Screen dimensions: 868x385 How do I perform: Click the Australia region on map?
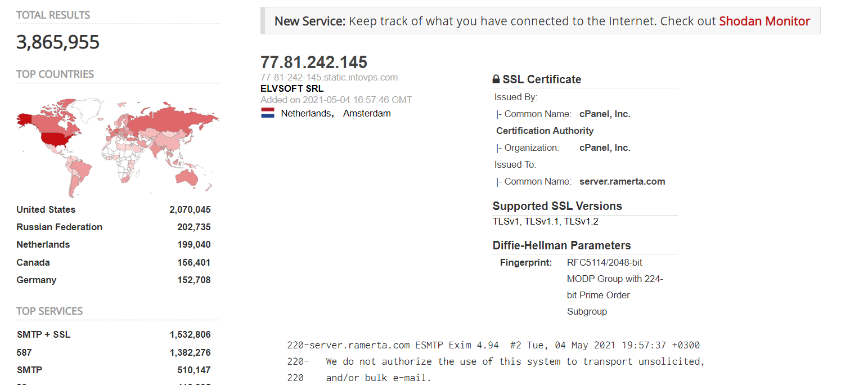(x=186, y=177)
